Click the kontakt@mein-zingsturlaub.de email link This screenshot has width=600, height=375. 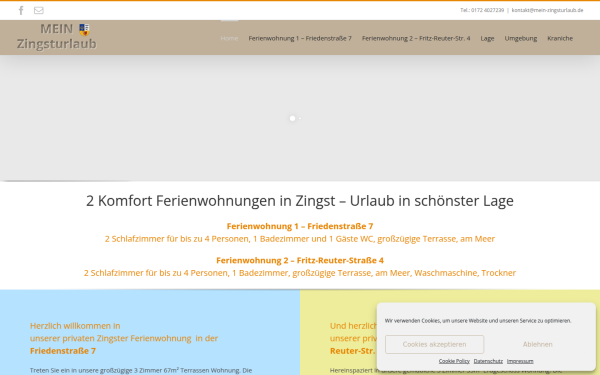tap(547, 10)
